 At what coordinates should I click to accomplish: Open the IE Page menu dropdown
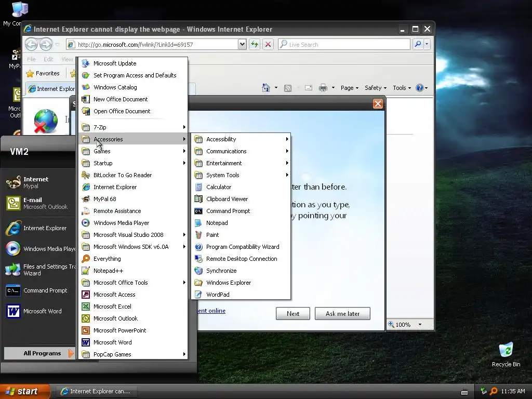point(350,88)
